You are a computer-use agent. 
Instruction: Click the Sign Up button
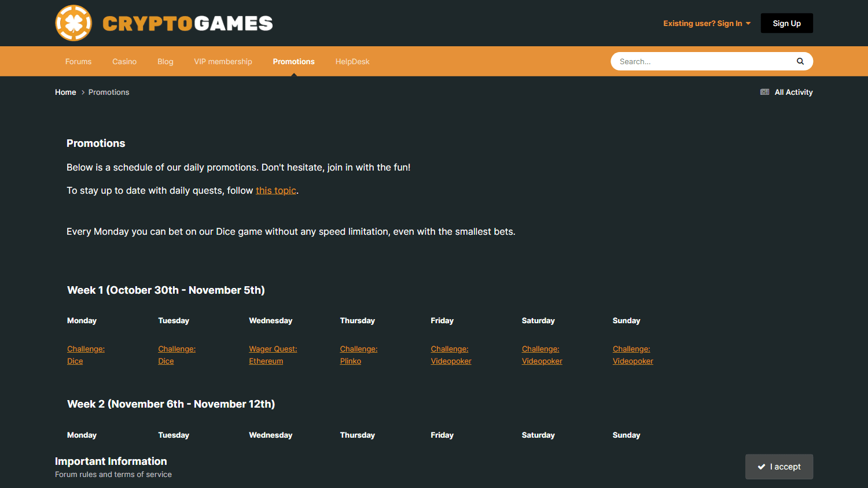pyautogui.click(x=786, y=23)
